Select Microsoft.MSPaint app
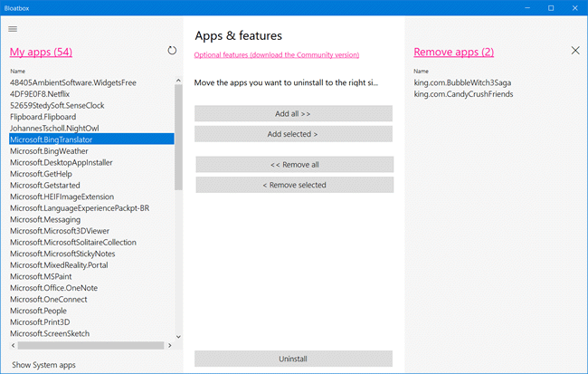Viewport: 588px width, 374px height. coord(91,276)
